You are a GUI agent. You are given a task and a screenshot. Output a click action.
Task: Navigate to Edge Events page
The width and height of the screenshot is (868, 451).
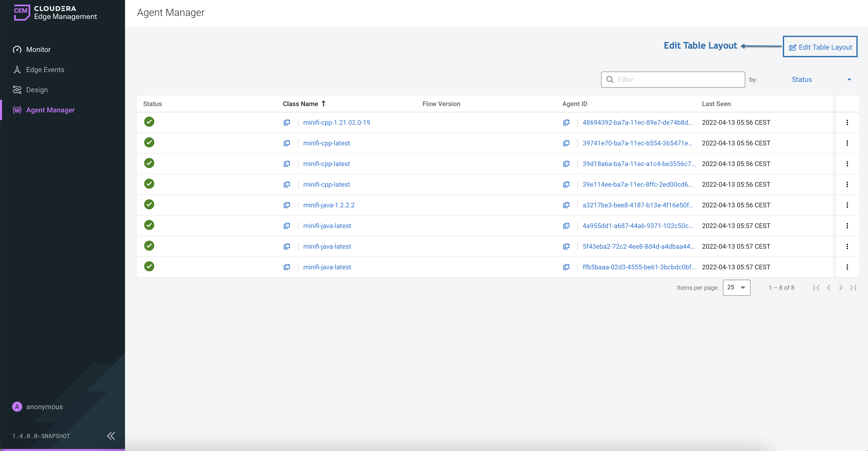pyautogui.click(x=45, y=70)
